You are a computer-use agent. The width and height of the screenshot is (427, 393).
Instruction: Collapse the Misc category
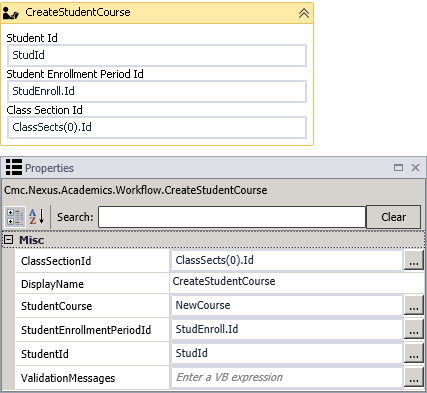click(8, 240)
